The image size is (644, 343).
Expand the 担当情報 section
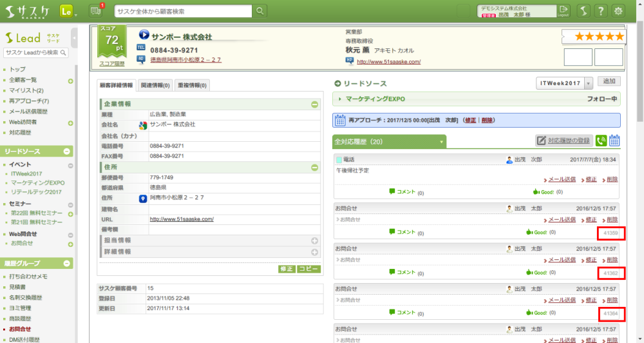coord(314,240)
